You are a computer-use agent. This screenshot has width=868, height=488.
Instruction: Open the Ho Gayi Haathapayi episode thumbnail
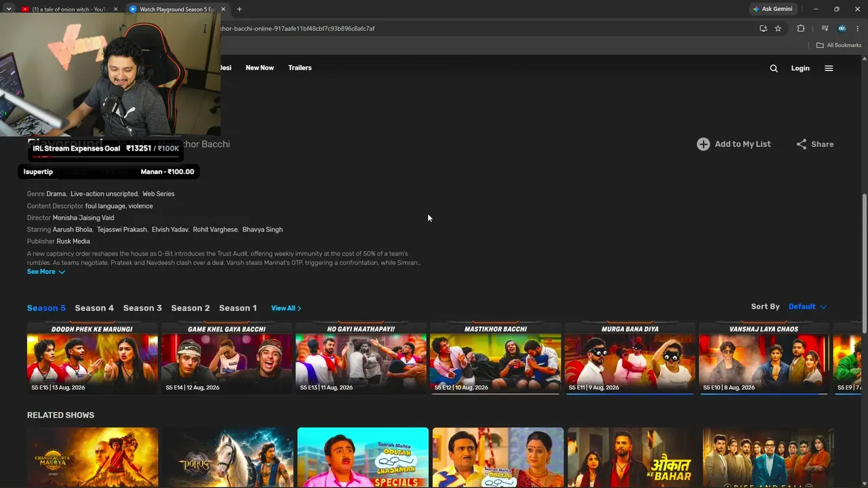click(361, 359)
